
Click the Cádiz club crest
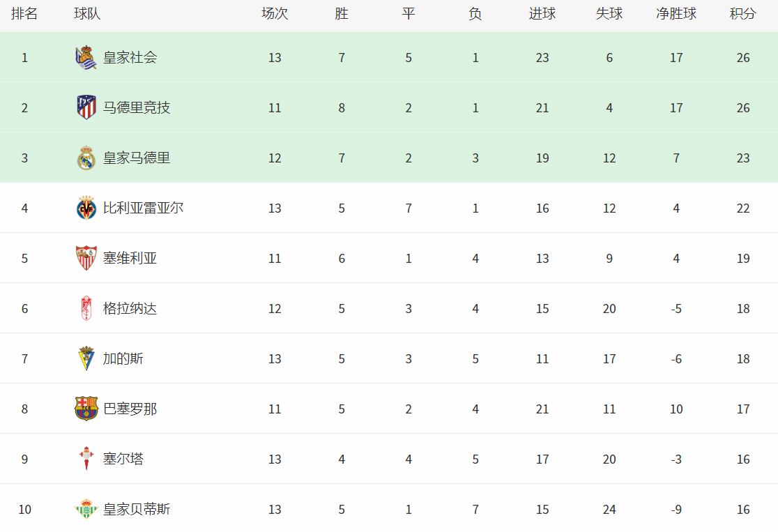[86, 359]
